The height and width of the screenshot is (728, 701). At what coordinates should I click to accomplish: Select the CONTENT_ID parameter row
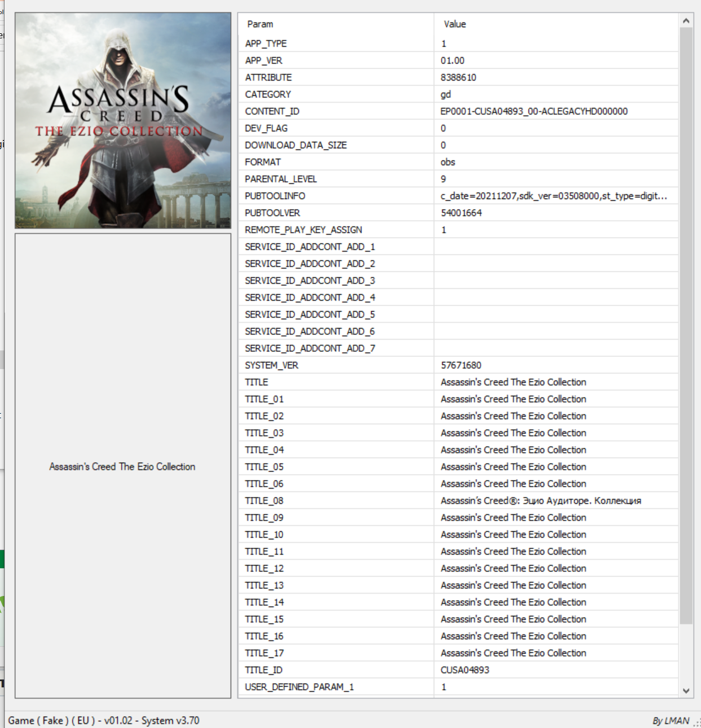[272, 111]
